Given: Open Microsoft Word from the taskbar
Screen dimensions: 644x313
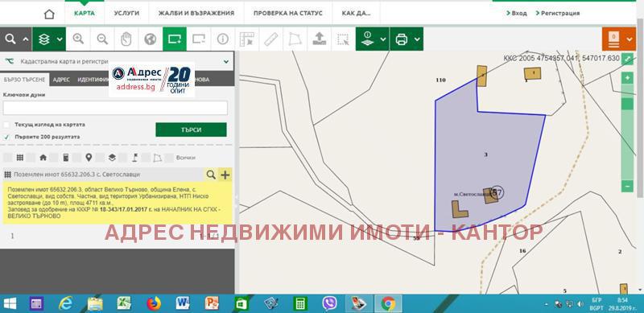Looking at the screenshot, I should [x=183, y=304].
